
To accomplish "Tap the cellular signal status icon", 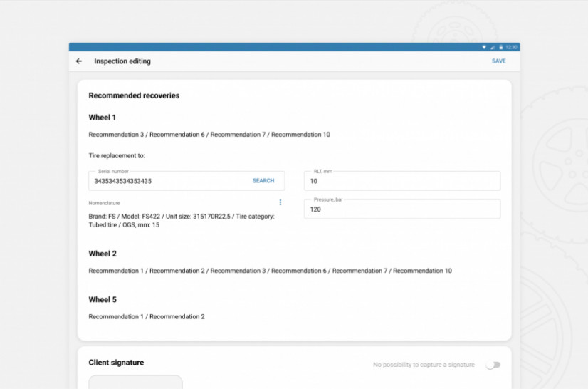I will (x=493, y=47).
